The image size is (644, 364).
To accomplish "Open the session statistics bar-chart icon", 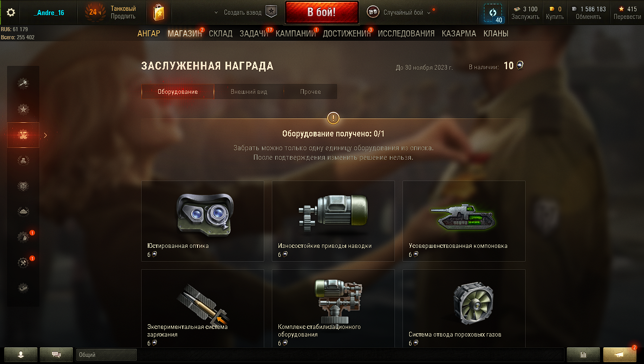I will 583,355.
